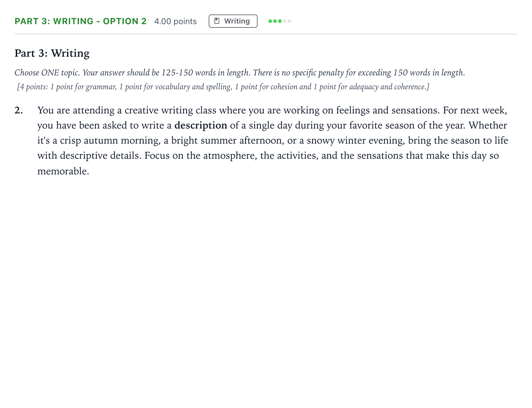The width and height of the screenshot is (532, 408).
Task: Click the 4.00 points label
Action: (x=176, y=21)
